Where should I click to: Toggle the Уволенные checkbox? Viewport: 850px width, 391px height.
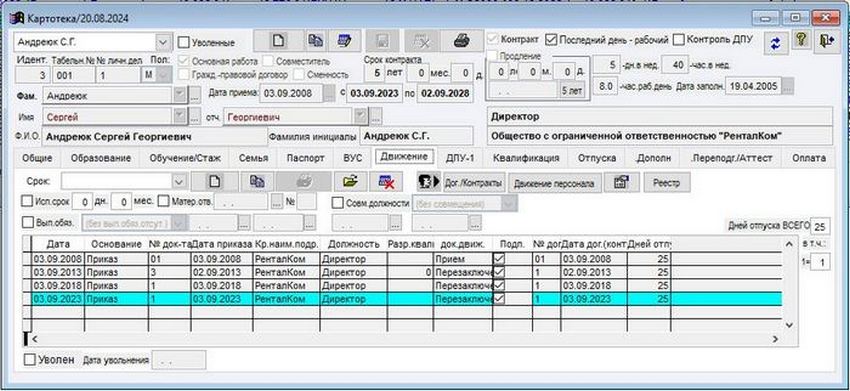(184, 42)
